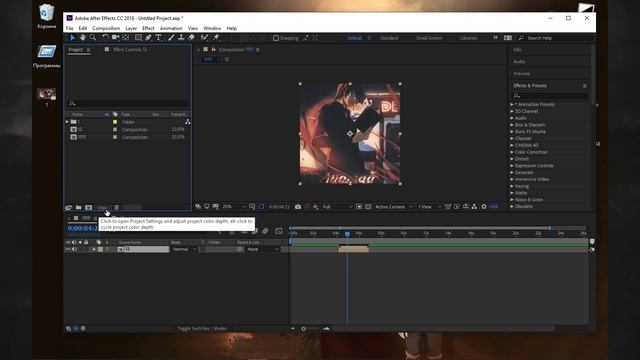Image resolution: width=640 pixels, height=360 pixels.
Task: Select the Hand tool
Action: 82,38
